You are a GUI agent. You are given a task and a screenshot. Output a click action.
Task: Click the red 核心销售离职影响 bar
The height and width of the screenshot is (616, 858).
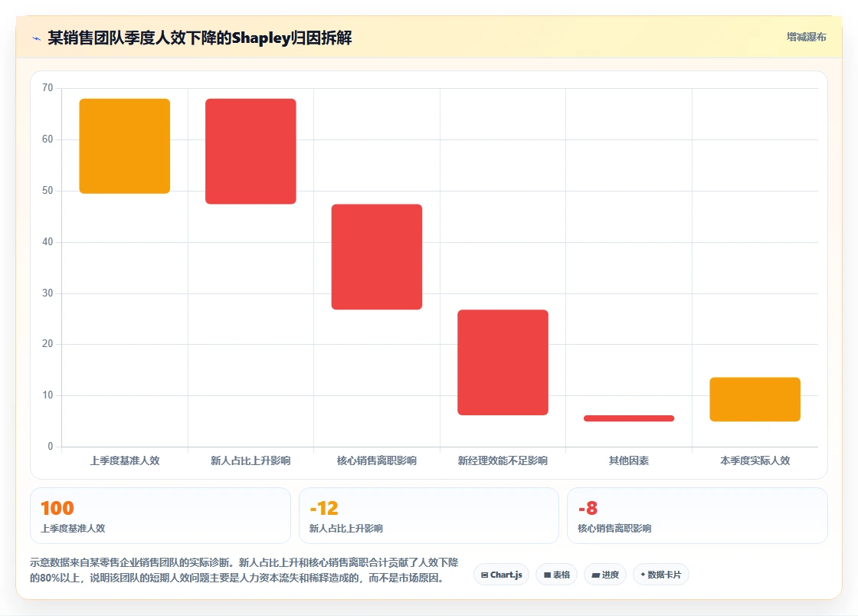point(377,257)
